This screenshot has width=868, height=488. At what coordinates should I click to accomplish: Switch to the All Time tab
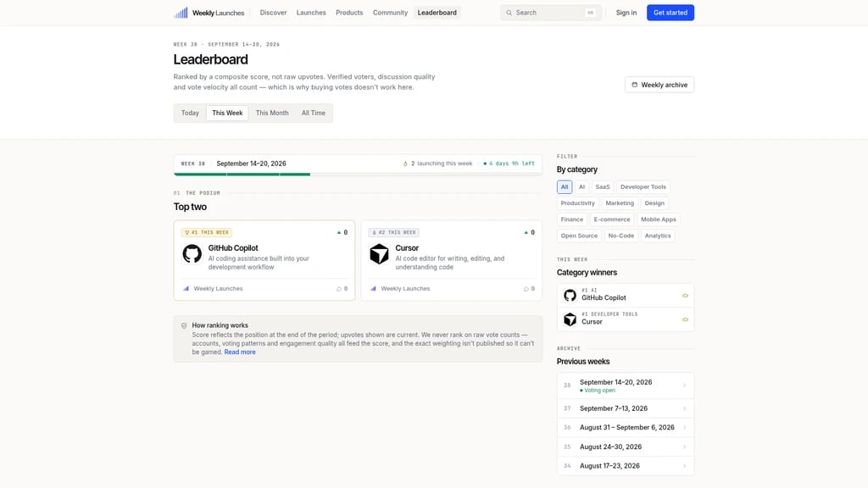[x=314, y=113]
